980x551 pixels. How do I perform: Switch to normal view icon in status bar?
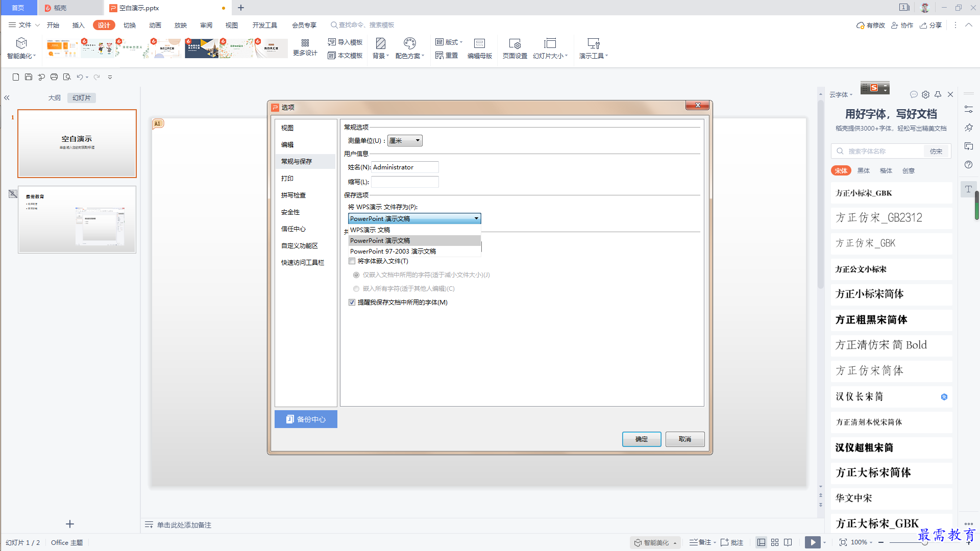[761, 542]
